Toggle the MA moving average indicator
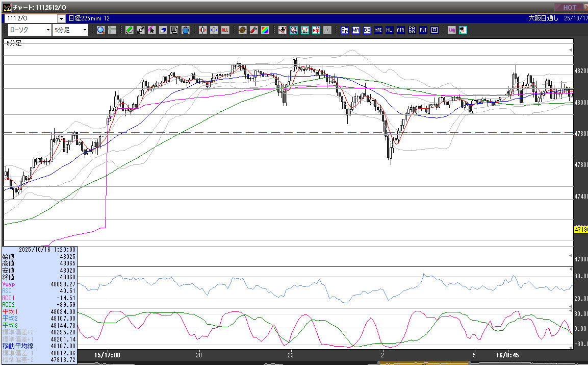This screenshot has width=588, height=365. 356,30
